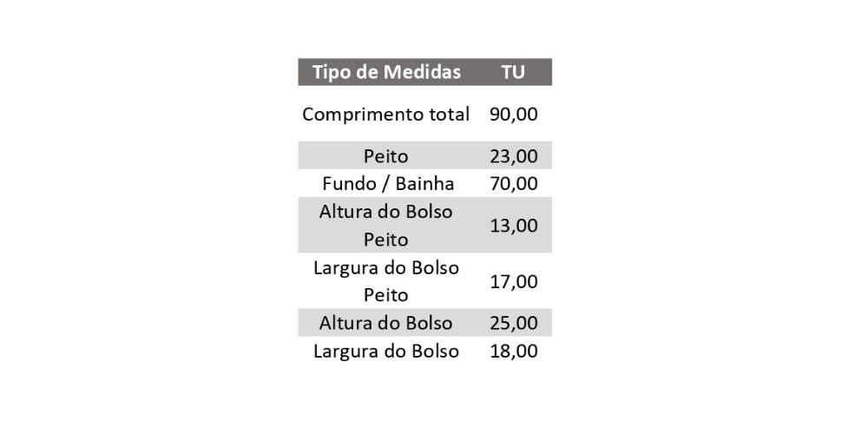Click the 'Largura do Bolso Peito' label
The width and height of the screenshot is (868, 434).
pyautogui.click(x=386, y=281)
